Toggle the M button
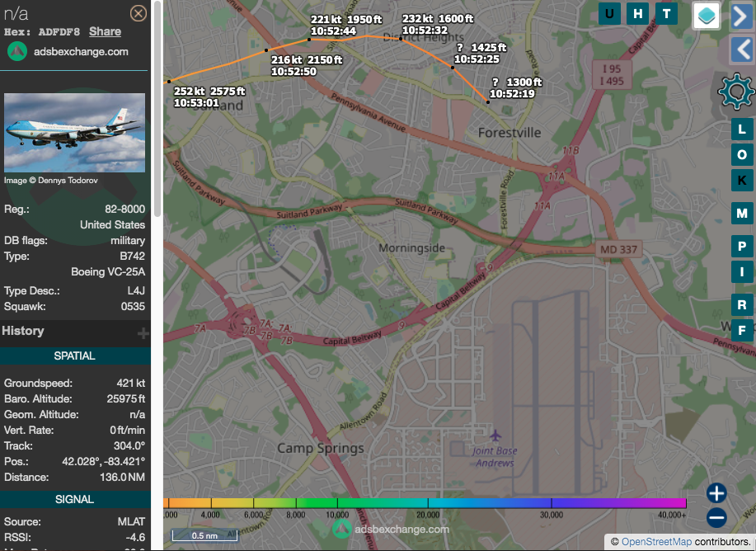Screen dimensions: 756x551 741,214
